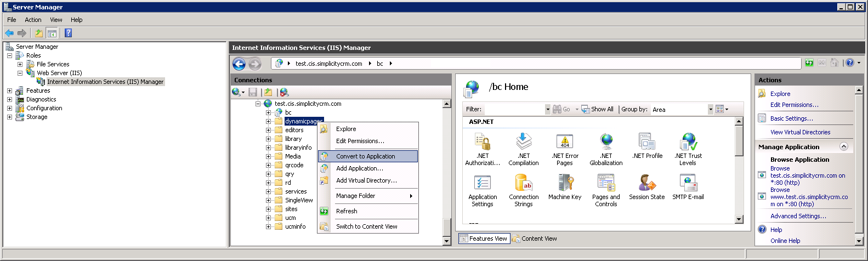Viewport: 868px width, 261px height.
Task: Open the View menu in menu bar
Action: [56, 20]
